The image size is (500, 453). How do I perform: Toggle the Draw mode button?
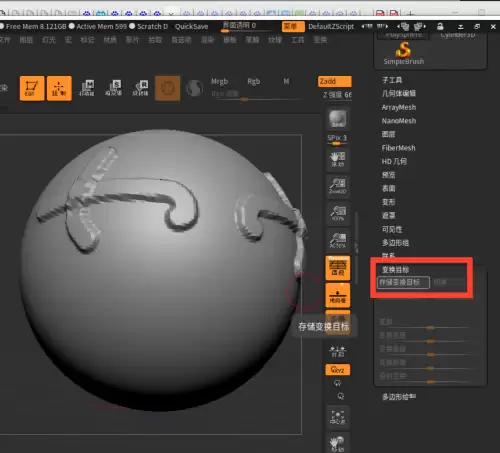point(59,88)
